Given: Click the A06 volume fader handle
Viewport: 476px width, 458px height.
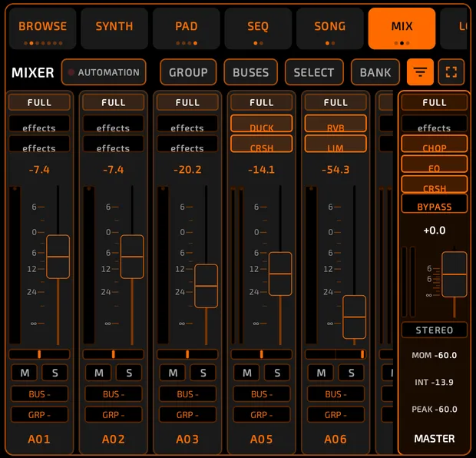Looking at the screenshot, I should pyautogui.click(x=354, y=317).
